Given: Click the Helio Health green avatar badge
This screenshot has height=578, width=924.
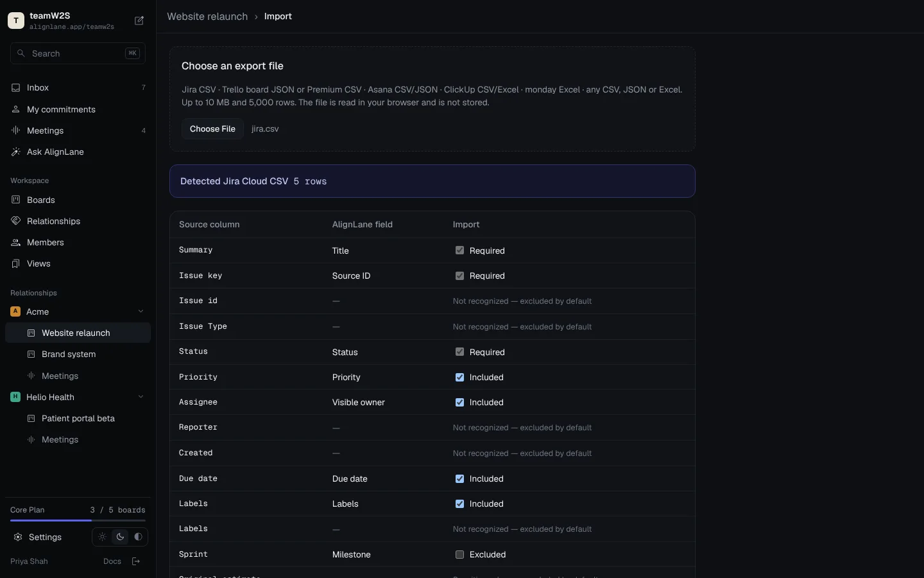Looking at the screenshot, I should [x=15, y=397].
